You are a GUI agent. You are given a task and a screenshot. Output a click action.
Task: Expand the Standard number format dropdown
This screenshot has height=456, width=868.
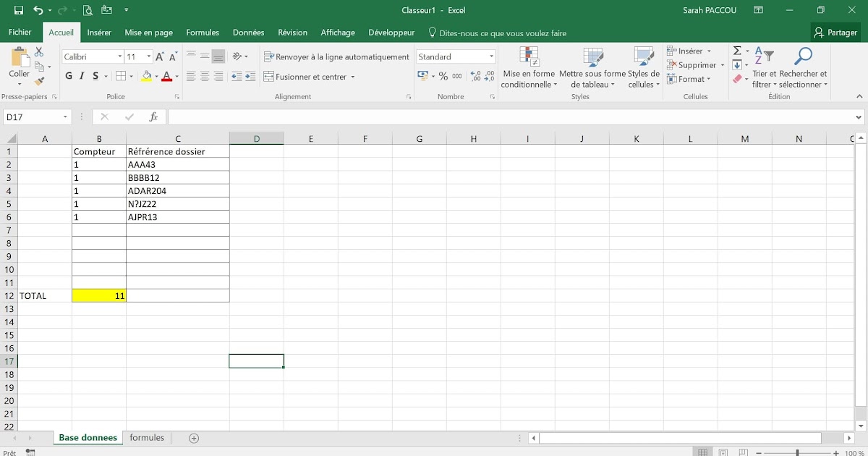[x=491, y=56]
